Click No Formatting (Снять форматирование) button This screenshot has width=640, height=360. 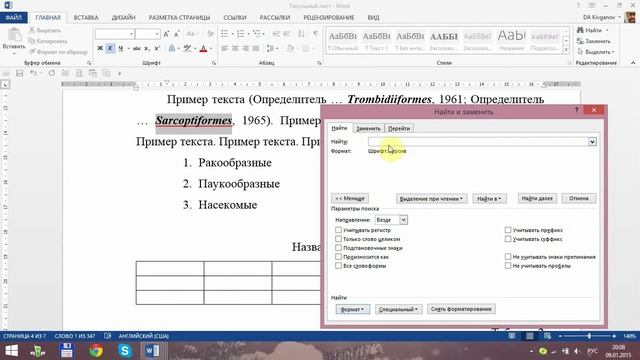(x=461, y=309)
